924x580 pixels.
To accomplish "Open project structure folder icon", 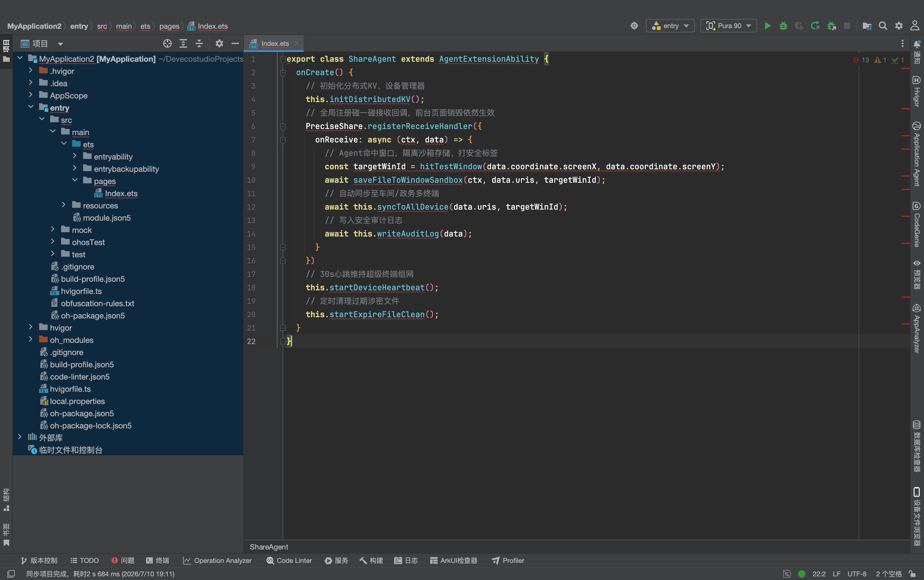I will (867, 26).
